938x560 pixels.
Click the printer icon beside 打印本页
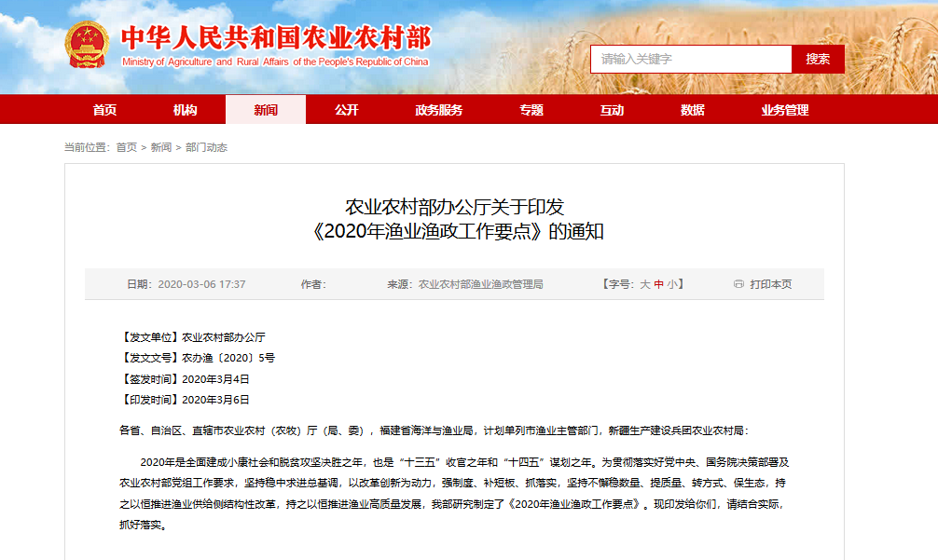click(738, 284)
